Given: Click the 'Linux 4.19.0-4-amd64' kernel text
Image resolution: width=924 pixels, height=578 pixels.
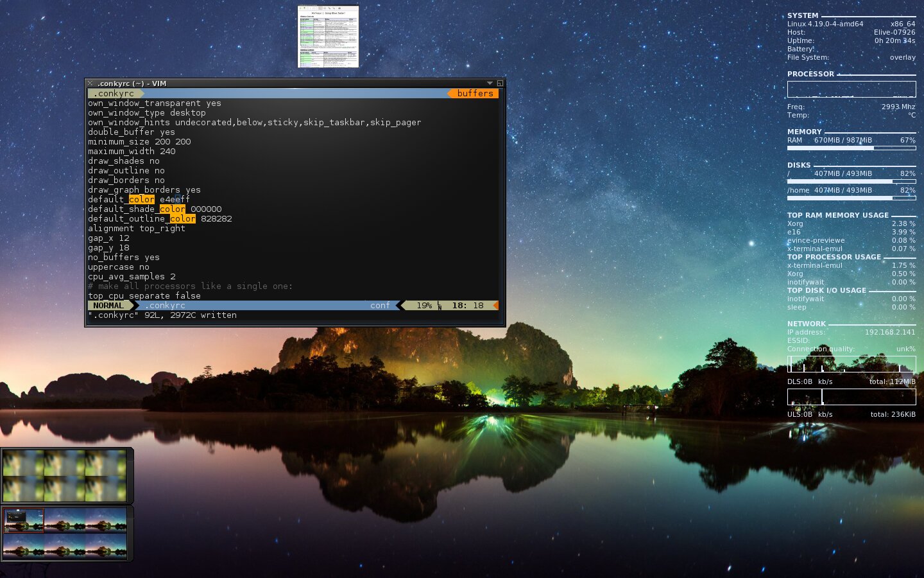Looking at the screenshot, I should point(825,24).
